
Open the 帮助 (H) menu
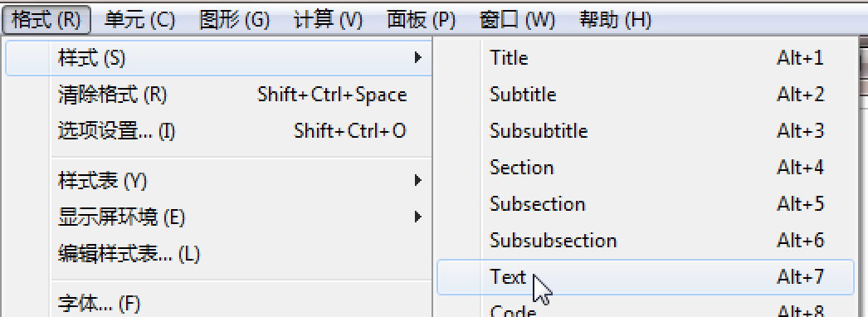click(615, 21)
